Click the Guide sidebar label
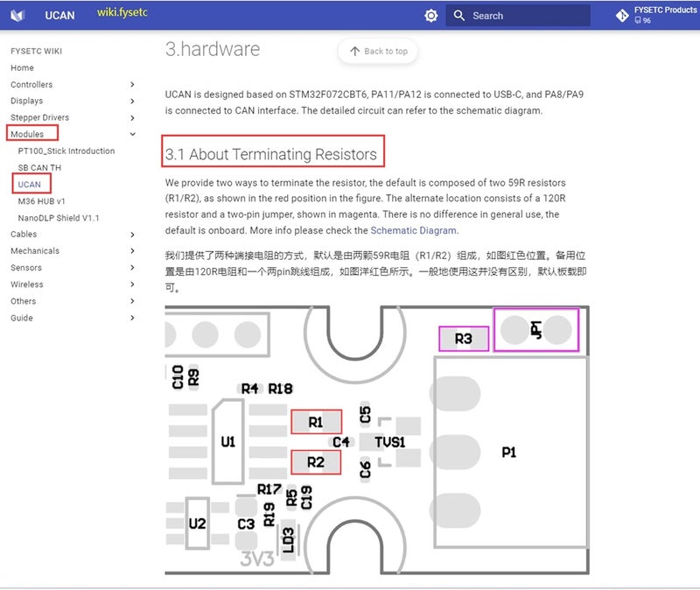The image size is (700, 590). click(22, 318)
